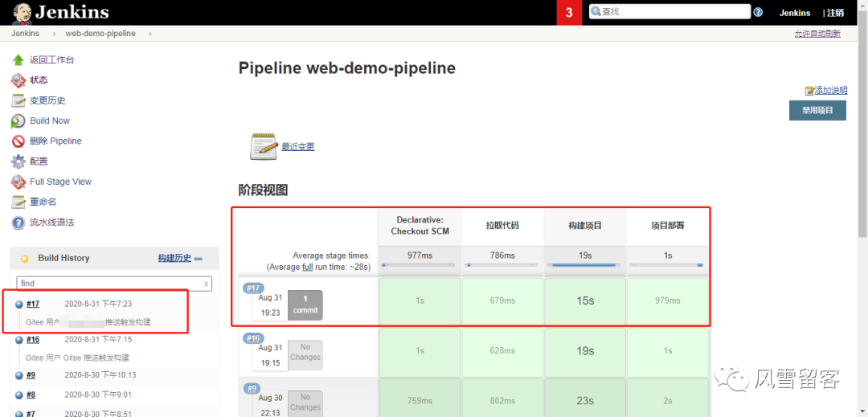The height and width of the screenshot is (417, 868).
Task: Click the notepad icon beside 重命名
Action: coord(18,202)
